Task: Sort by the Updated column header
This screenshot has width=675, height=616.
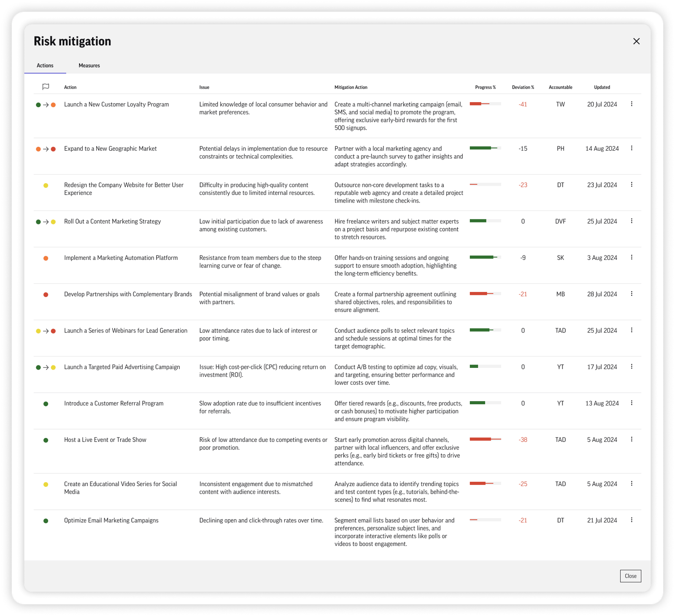Action: tap(602, 87)
